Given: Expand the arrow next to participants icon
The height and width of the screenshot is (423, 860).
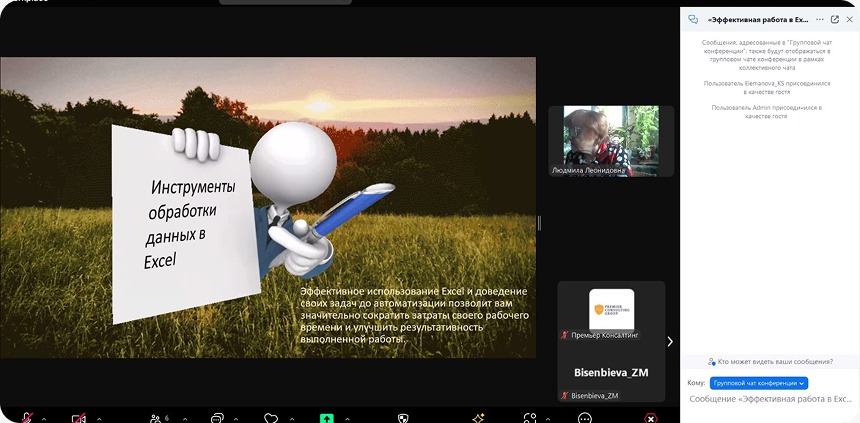Looking at the screenshot, I should click(x=185, y=419).
